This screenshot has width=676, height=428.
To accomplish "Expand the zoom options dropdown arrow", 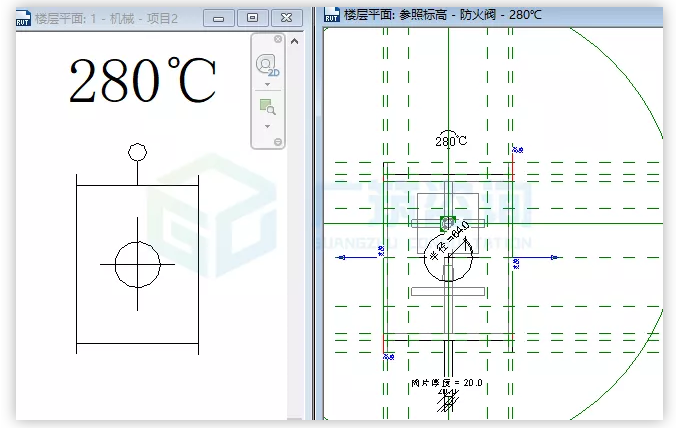I will pos(267,126).
